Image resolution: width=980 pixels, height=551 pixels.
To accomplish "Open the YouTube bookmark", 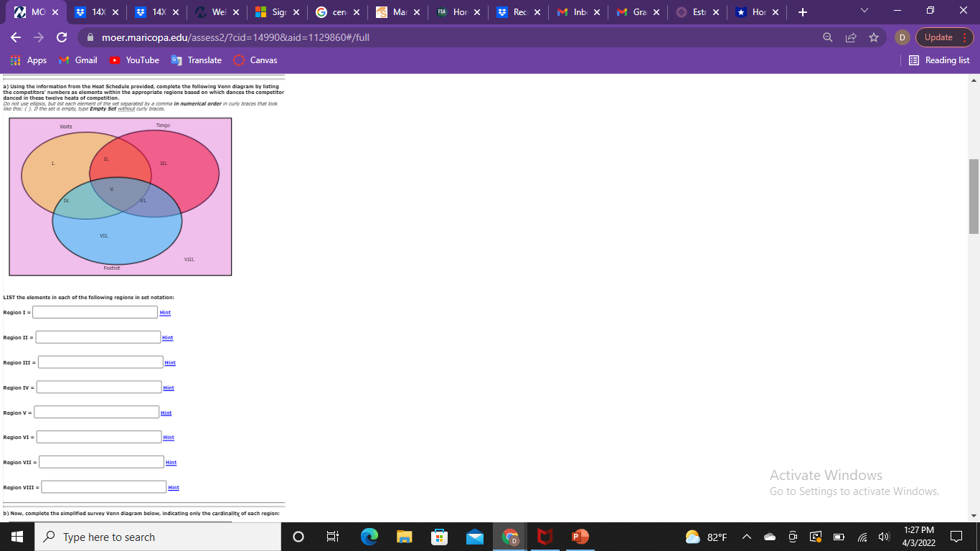I will click(x=134, y=60).
